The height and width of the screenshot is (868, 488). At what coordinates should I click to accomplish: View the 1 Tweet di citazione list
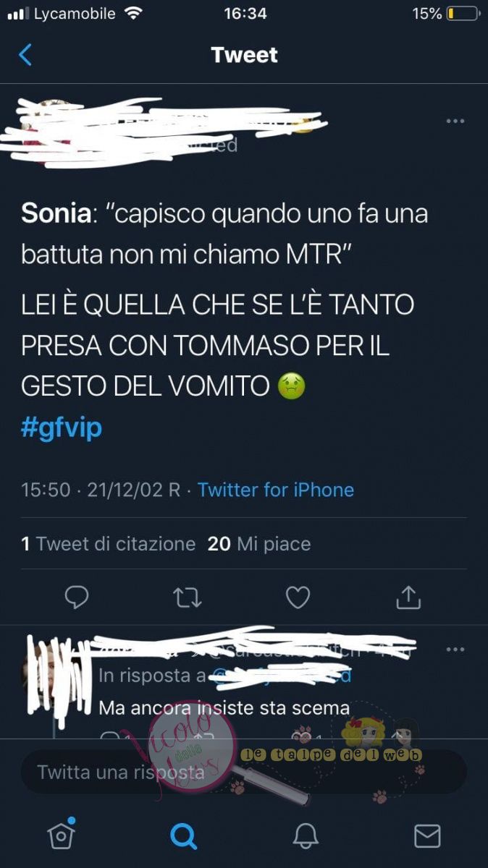[108, 544]
